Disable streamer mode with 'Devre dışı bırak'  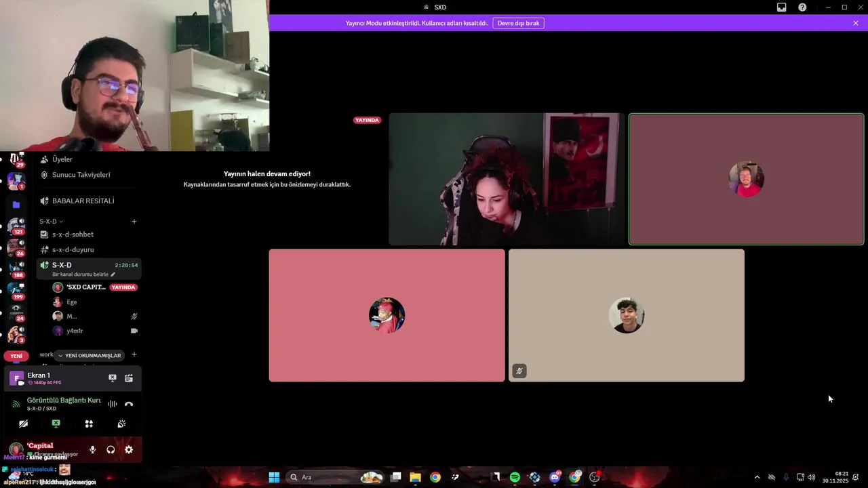click(518, 23)
